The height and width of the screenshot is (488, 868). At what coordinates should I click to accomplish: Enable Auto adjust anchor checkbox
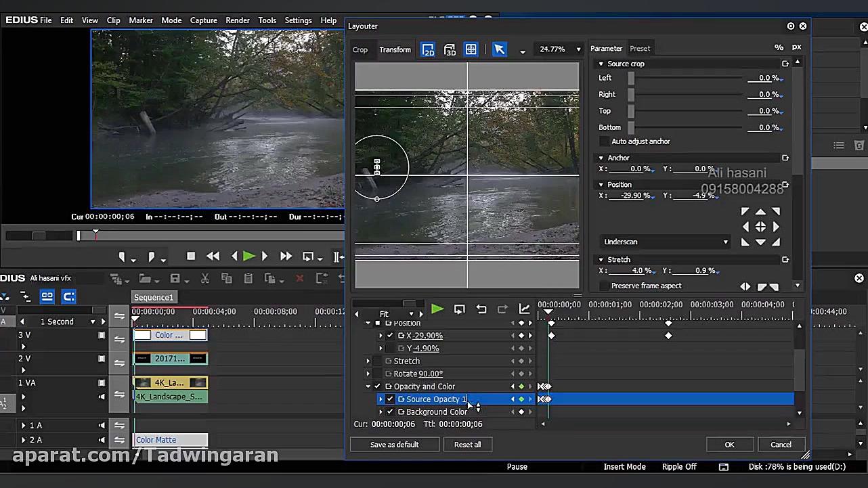pyautogui.click(x=605, y=141)
